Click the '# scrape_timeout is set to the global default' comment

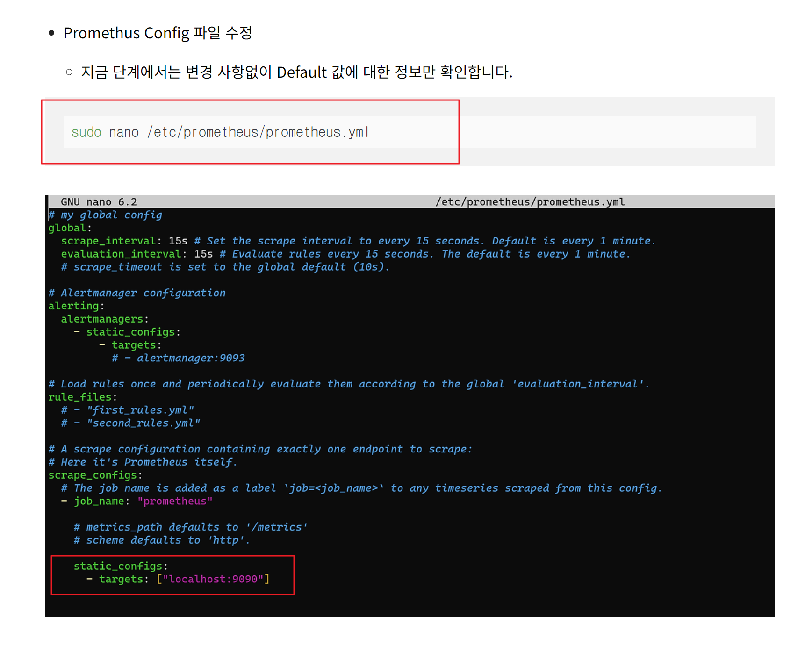click(225, 267)
